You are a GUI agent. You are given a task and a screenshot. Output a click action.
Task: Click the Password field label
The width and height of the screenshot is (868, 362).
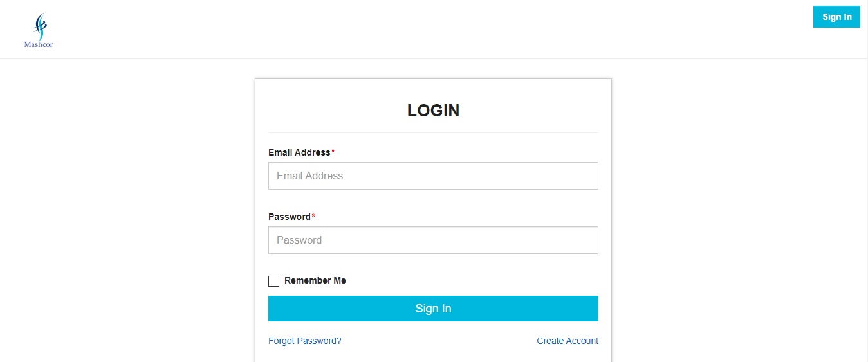pos(290,217)
